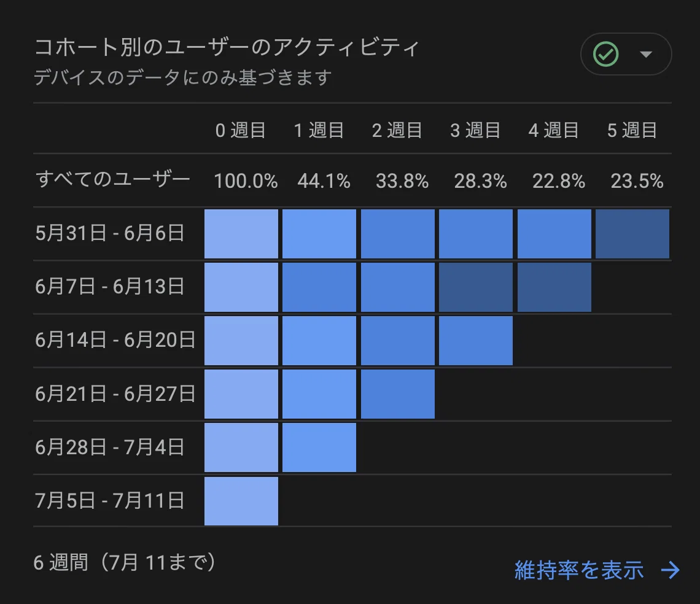Click week 1 cell for 6月28日 cohort
This screenshot has width=700, height=604.
[319, 447]
